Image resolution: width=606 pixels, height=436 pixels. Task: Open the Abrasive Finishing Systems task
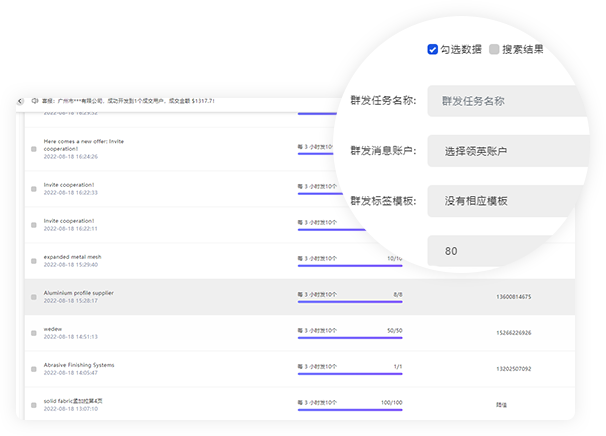click(x=83, y=365)
